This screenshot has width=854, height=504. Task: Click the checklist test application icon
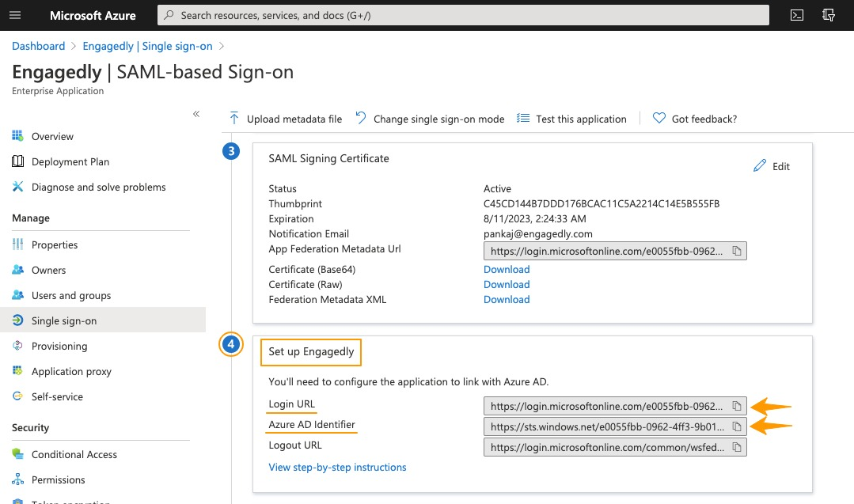click(x=523, y=118)
